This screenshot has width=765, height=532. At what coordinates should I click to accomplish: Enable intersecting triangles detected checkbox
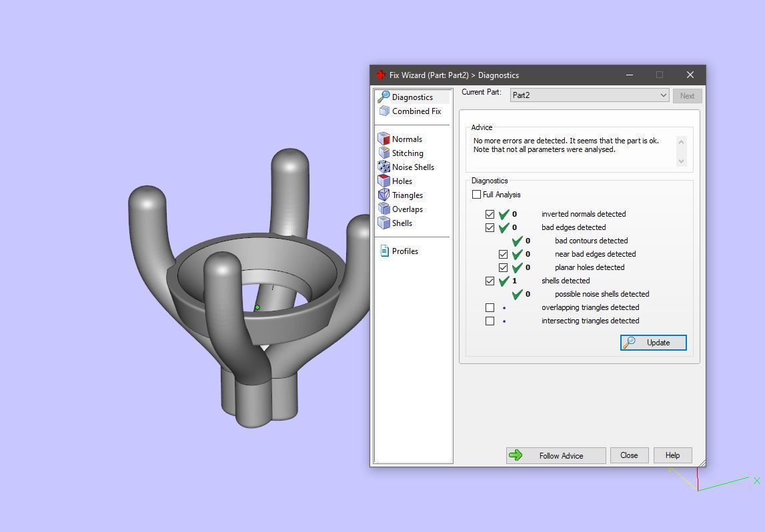coord(490,321)
